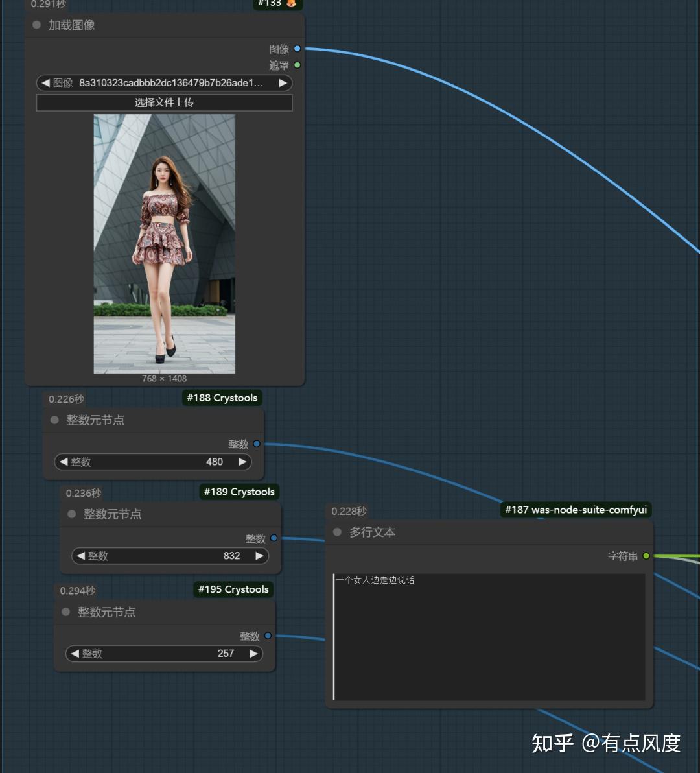The image size is (700, 773).
Task: Click the green 遮罩 mask output port
Action: pos(297,65)
